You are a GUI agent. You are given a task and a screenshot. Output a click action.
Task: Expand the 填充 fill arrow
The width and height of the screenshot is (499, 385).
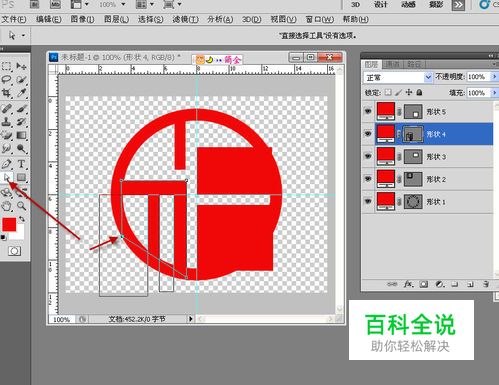[494, 93]
